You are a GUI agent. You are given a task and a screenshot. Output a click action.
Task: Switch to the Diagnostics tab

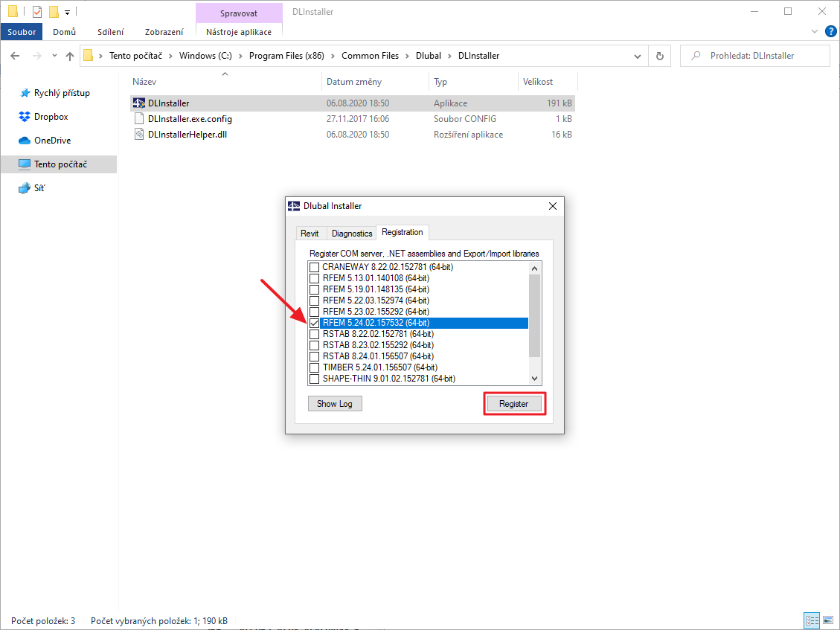coord(351,233)
